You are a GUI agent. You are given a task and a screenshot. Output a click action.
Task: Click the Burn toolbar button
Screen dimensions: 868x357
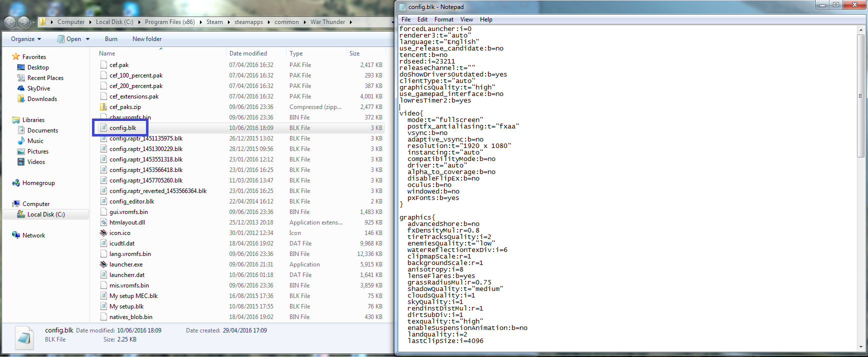(x=111, y=39)
